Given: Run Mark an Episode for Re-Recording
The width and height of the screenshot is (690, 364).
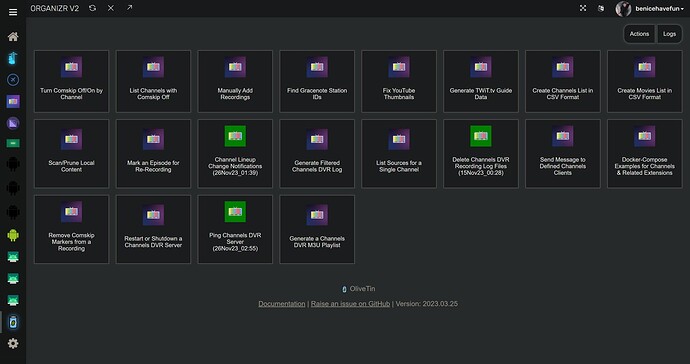Looking at the screenshot, I should 153,154.
